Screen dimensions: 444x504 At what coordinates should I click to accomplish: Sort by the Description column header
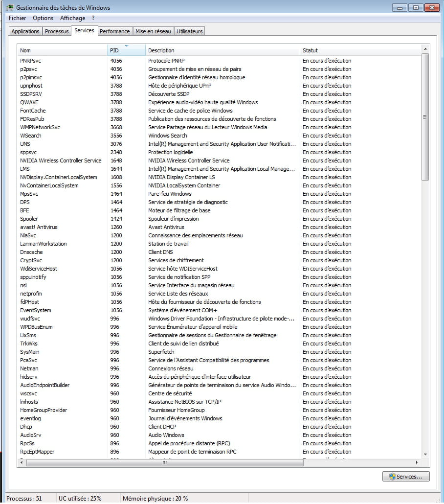pyautogui.click(x=222, y=50)
